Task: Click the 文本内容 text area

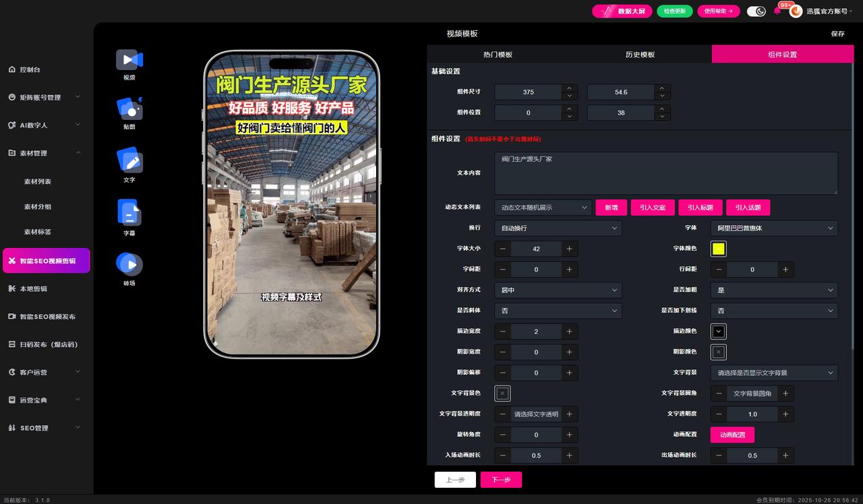Action: (x=665, y=173)
